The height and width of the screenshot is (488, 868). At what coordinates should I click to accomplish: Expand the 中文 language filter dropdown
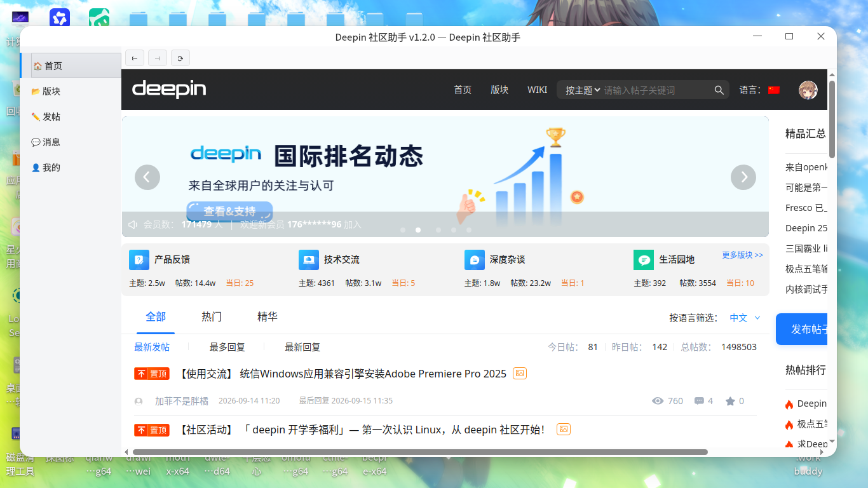click(745, 318)
